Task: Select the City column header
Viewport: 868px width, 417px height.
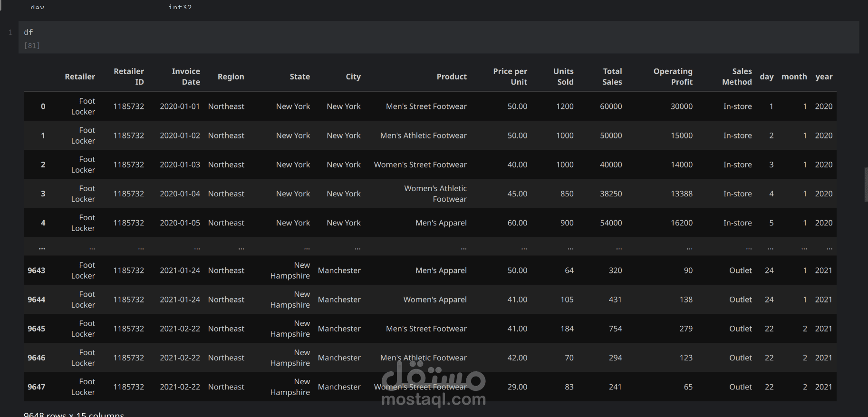Action: tap(353, 77)
